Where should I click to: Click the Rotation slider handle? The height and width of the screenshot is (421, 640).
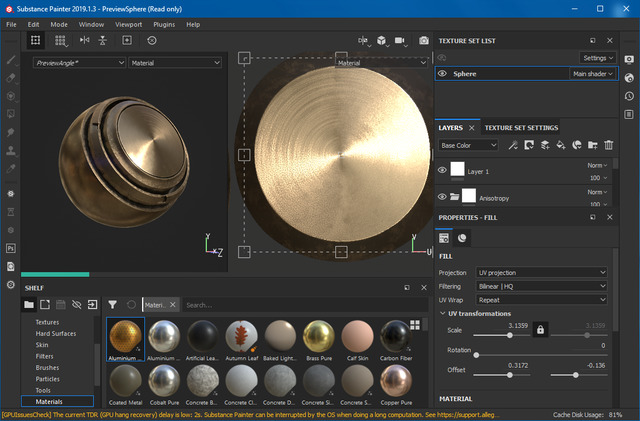476,354
